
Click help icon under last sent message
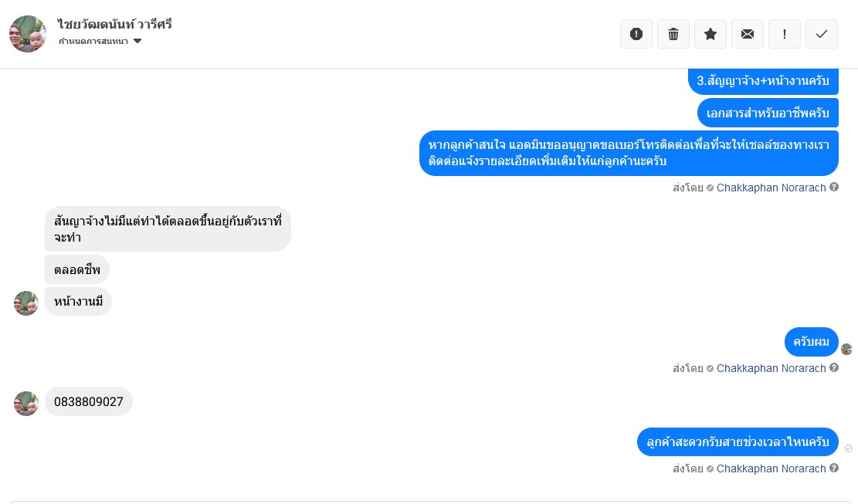pos(834,468)
